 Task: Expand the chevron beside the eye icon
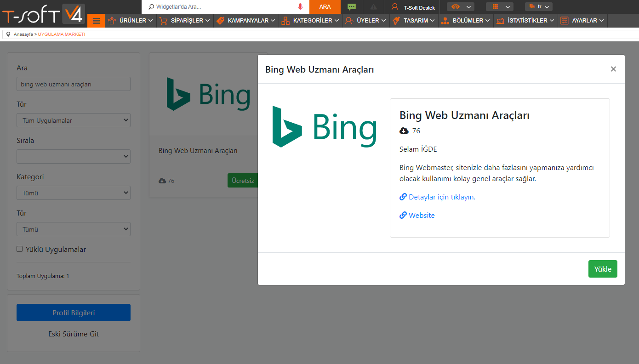pyautogui.click(x=469, y=7)
